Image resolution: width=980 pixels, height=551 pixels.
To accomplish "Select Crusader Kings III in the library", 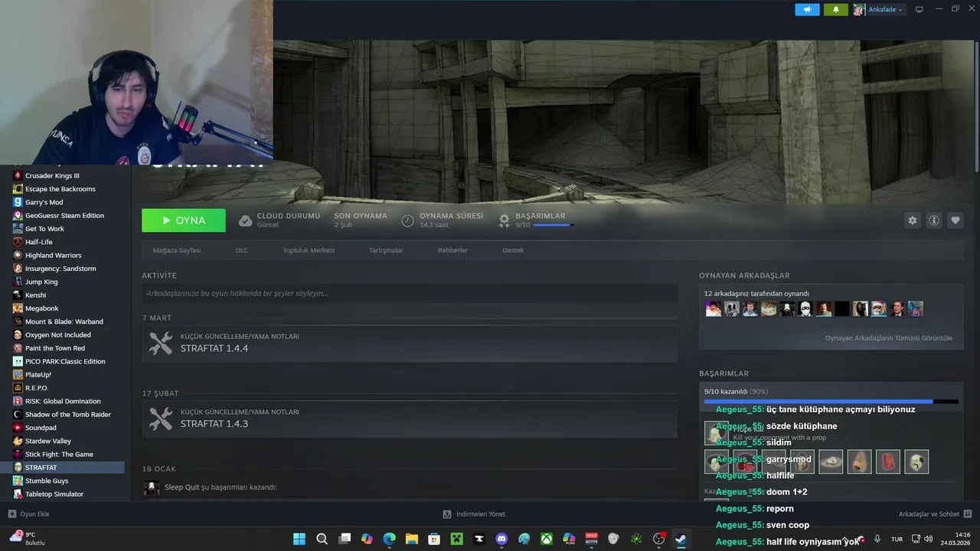I will pos(52,176).
